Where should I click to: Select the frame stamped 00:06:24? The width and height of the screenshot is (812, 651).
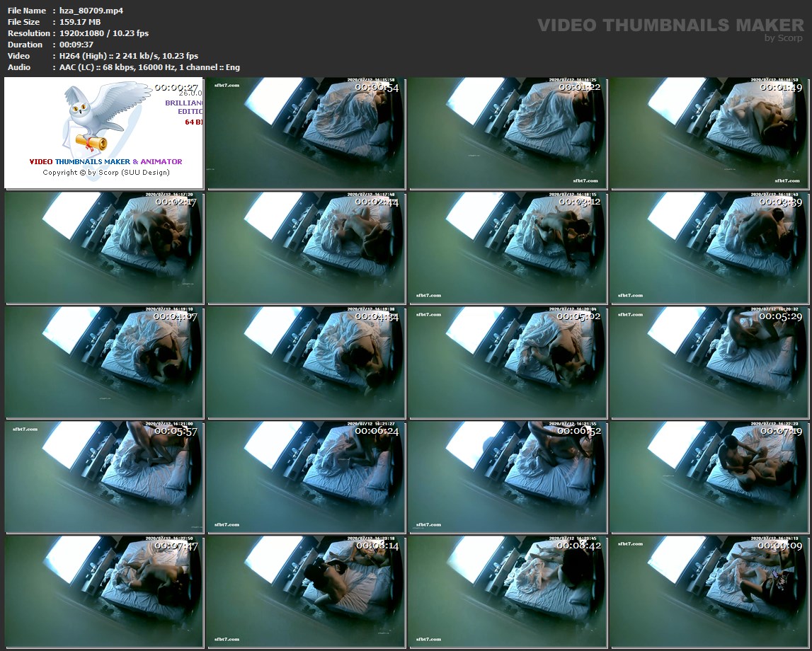click(306, 477)
